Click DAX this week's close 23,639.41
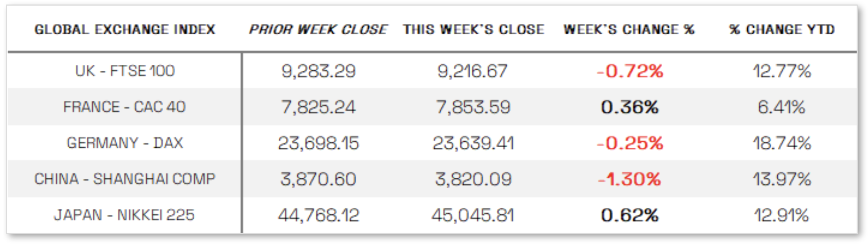Image resolution: width=868 pixels, height=244 pixels. (473, 143)
